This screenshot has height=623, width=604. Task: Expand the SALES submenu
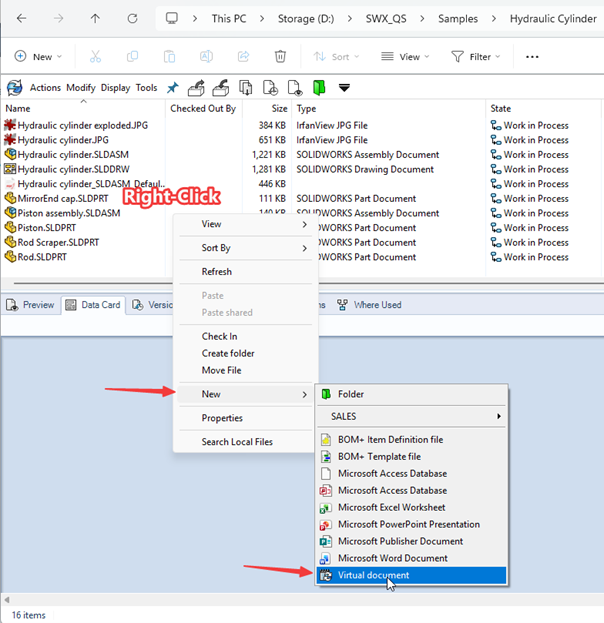pos(412,416)
